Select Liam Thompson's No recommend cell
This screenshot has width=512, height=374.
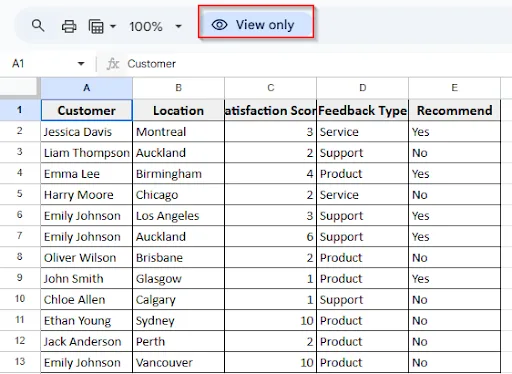tap(455, 153)
